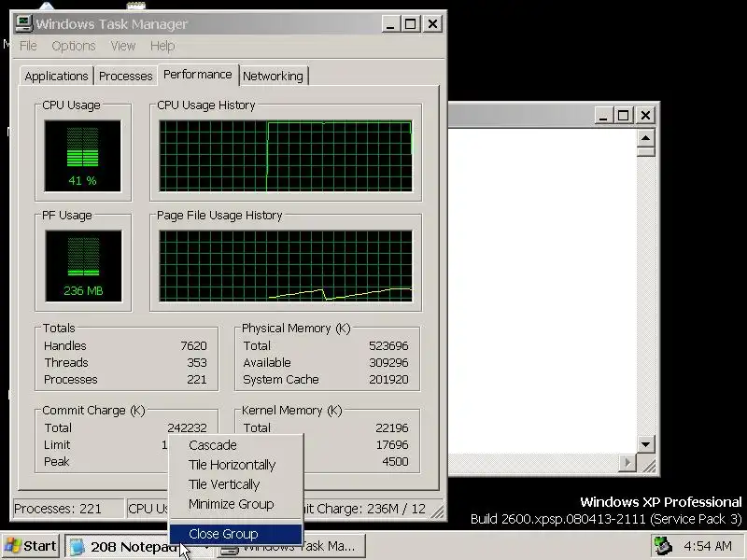Choose Close Group from the context menu
Screen dimensions: 747x560
[x=236, y=534]
